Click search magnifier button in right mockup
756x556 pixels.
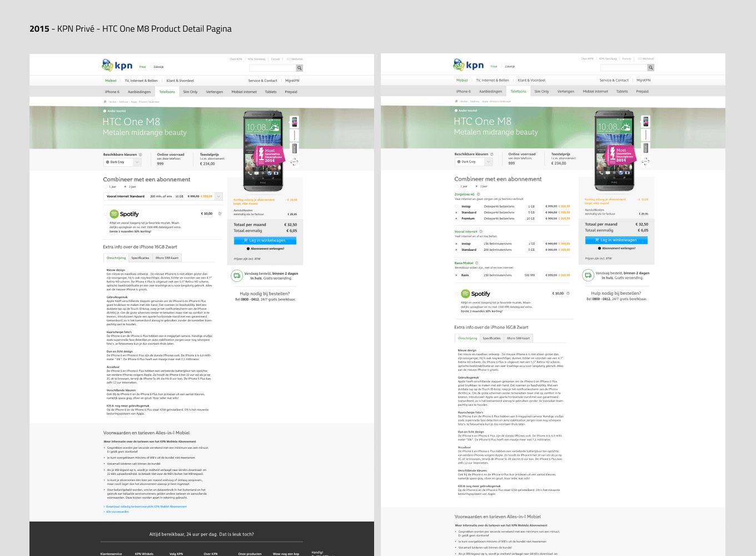coord(651,67)
